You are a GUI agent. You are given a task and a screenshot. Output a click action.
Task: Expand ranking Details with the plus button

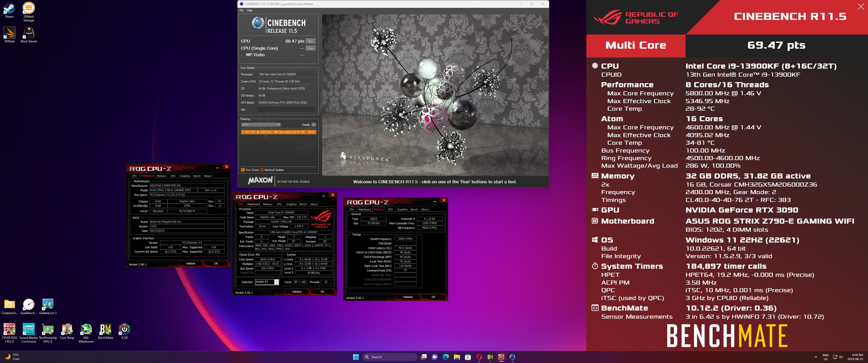[314, 125]
